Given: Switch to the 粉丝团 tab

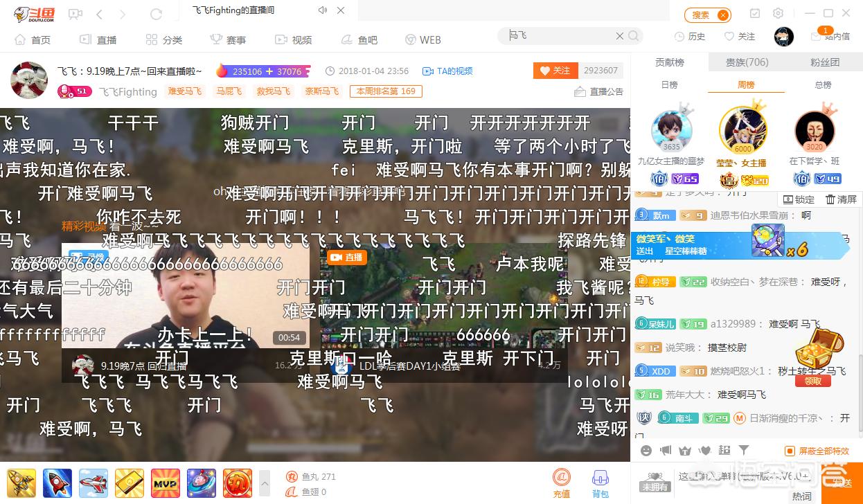Looking at the screenshot, I should click(x=824, y=62).
